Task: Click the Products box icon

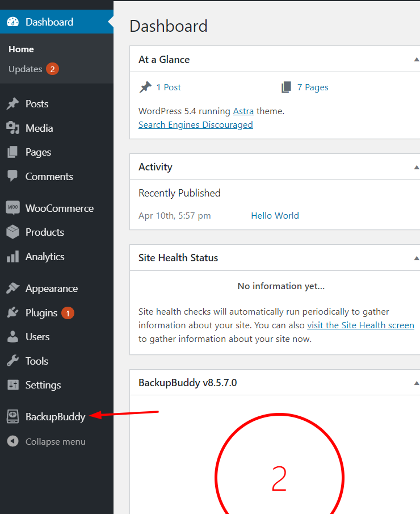Action: click(13, 232)
